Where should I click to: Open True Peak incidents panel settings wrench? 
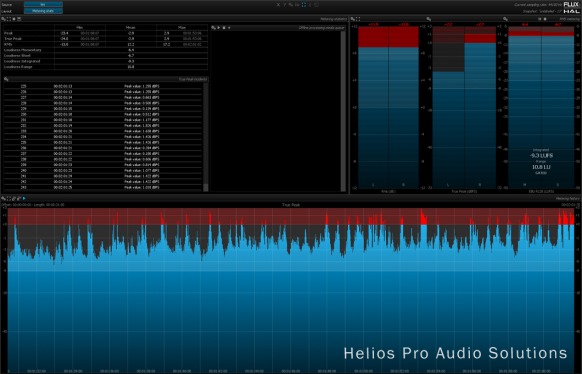(x=6, y=79)
